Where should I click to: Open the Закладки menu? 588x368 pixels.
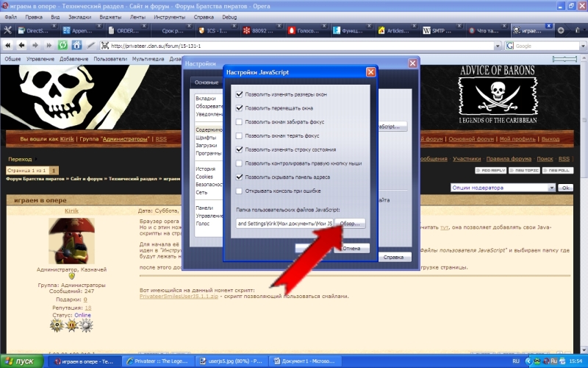tap(79, 17)
